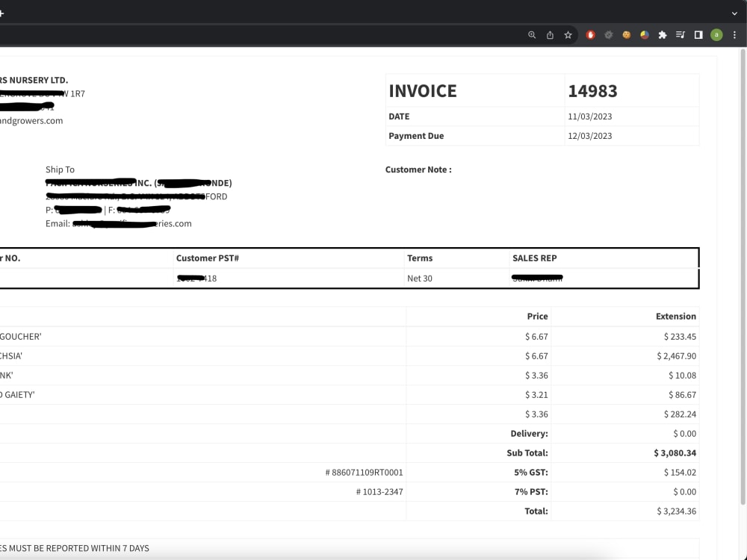The width and height of the screenshot is (747, 560).
Task: Click the Sub Total amount $ 3,080.34
Action: [675, 453]
